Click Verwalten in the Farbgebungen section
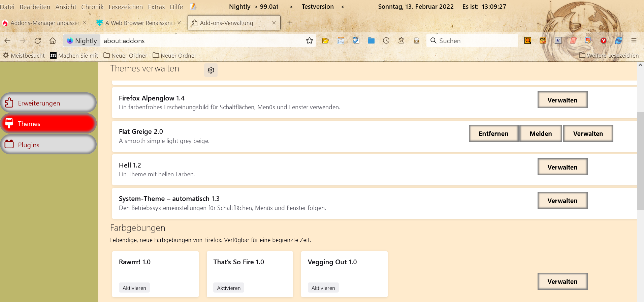 point(562,281)
